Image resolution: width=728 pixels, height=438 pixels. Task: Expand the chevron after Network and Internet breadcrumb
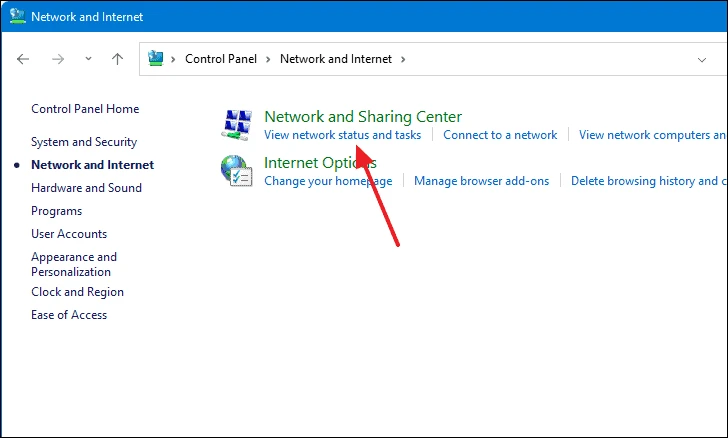pos(403,59)
